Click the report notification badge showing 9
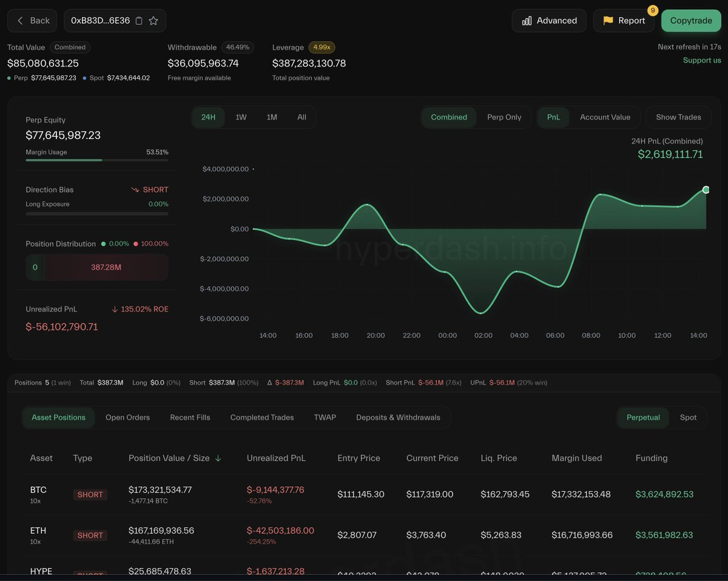The image size is (728, 581). 653,10
